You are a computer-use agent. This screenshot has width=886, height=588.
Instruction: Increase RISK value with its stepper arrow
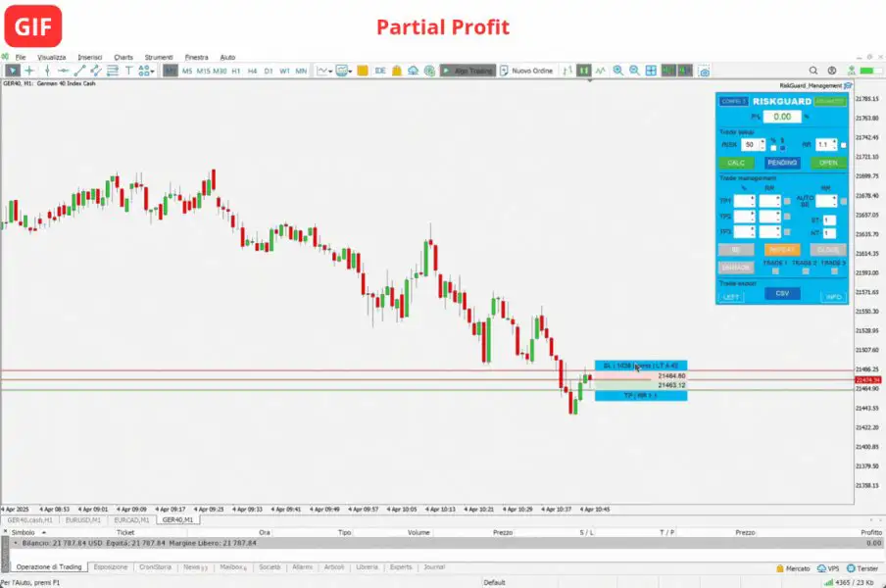point(763,141)
